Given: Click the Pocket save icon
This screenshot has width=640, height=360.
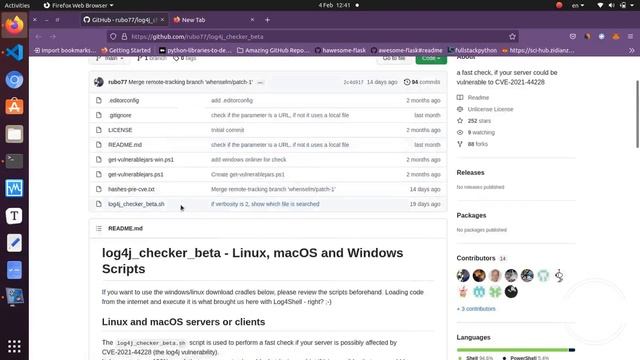Looking at the screenshot, I should [573, 36].
